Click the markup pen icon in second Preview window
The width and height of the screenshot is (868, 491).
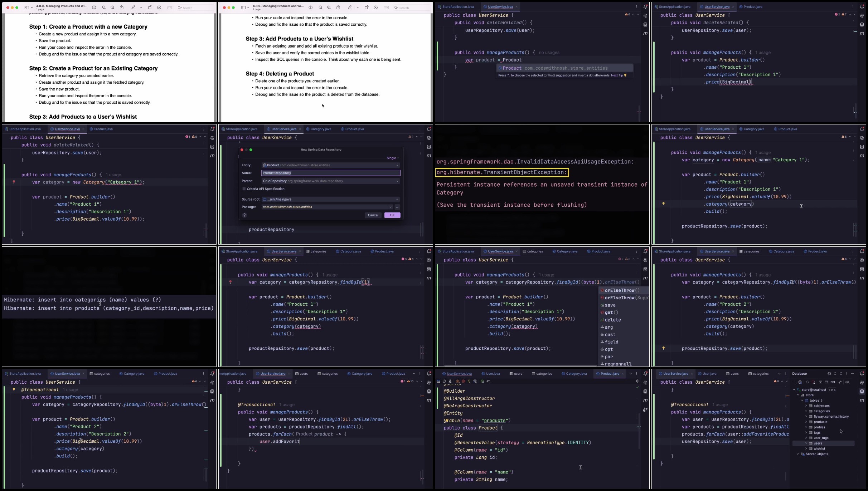tap(350, 8)
